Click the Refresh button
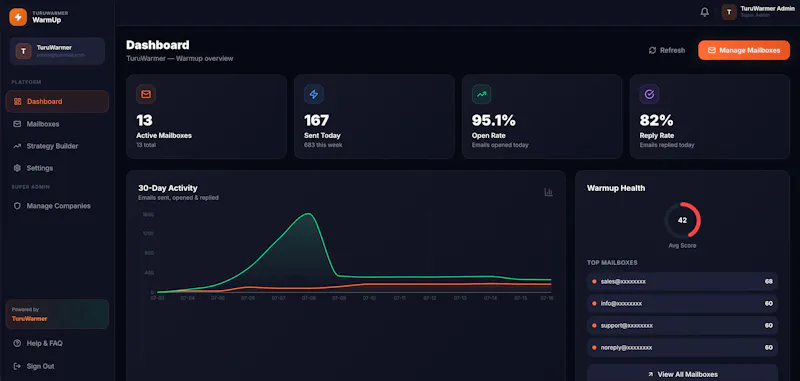800x381 pixels. (667, 50)
